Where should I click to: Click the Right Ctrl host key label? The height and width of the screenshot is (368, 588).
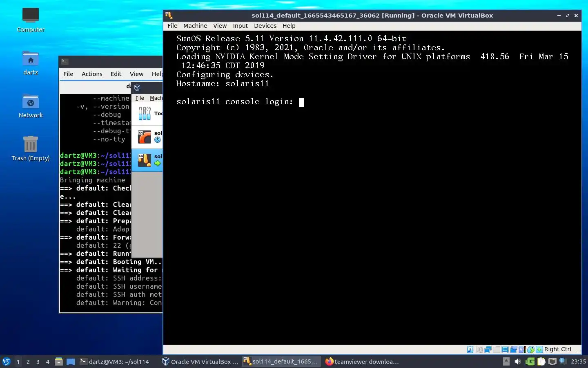click(558, 349)
